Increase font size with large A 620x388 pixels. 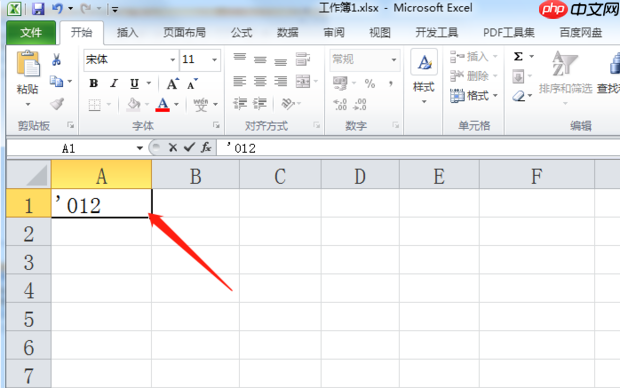[172, 84]
